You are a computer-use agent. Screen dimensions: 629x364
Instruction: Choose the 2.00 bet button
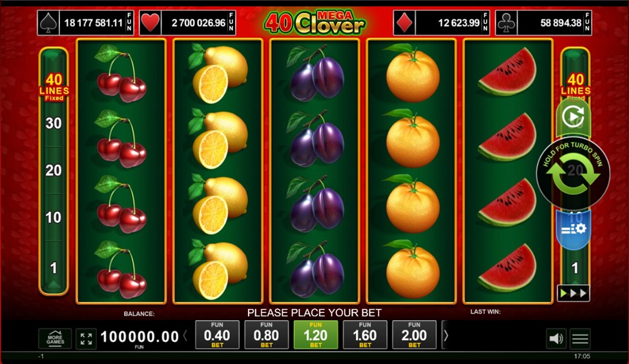coord(415,335)
